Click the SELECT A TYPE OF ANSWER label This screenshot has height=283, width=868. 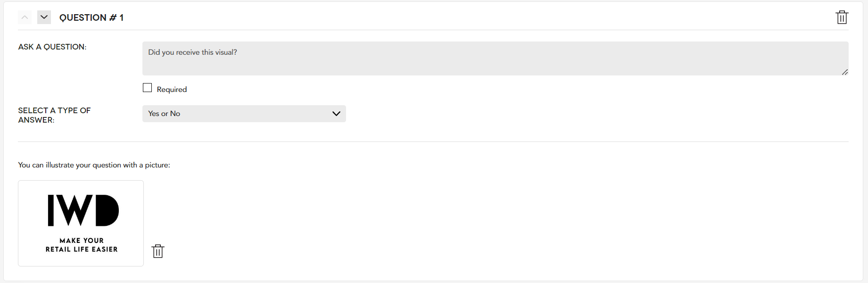(x=54, y=115)
